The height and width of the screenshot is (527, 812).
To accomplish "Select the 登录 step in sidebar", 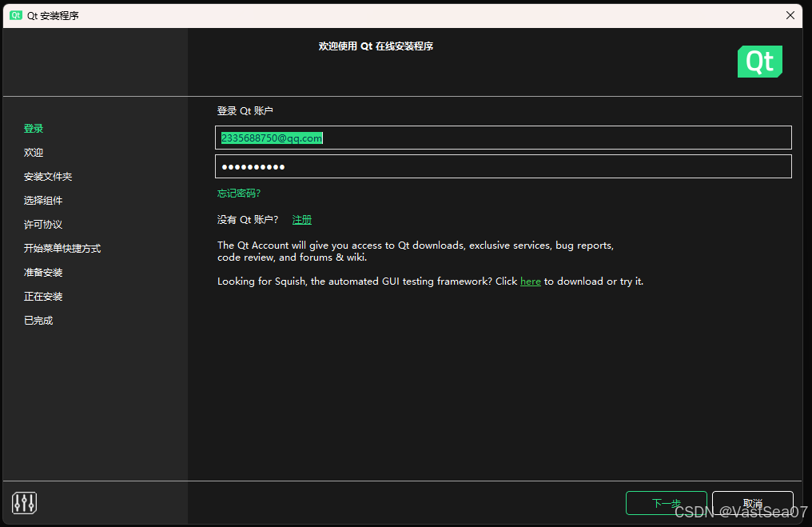I will point(34,129).
